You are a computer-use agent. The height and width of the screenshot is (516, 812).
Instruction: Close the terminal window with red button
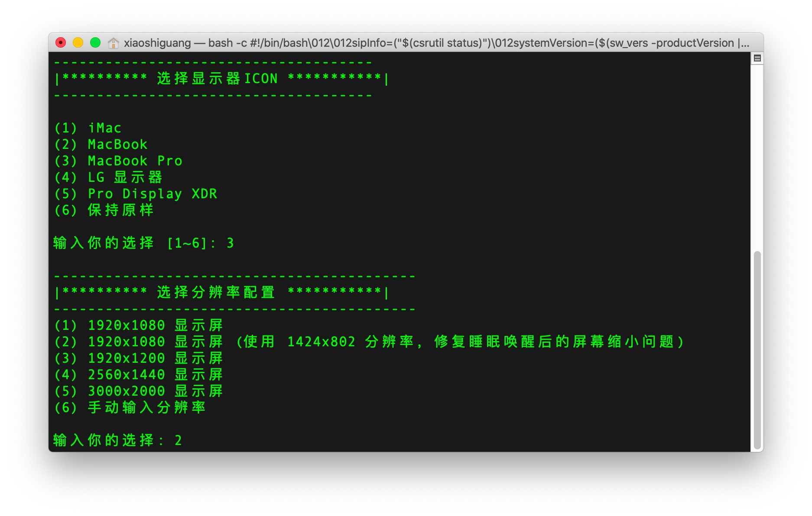coord(61,42)
